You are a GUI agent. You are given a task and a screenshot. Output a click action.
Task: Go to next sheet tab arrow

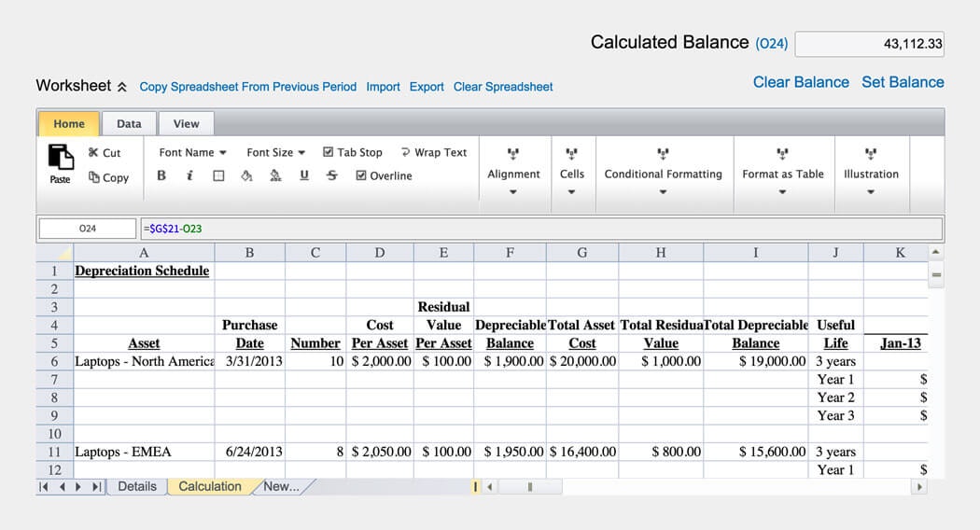78,486
